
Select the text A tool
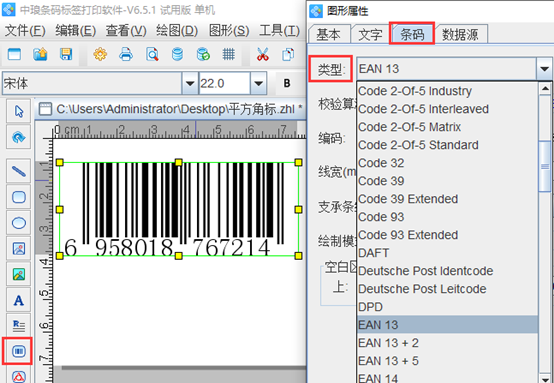coord(19,300)
